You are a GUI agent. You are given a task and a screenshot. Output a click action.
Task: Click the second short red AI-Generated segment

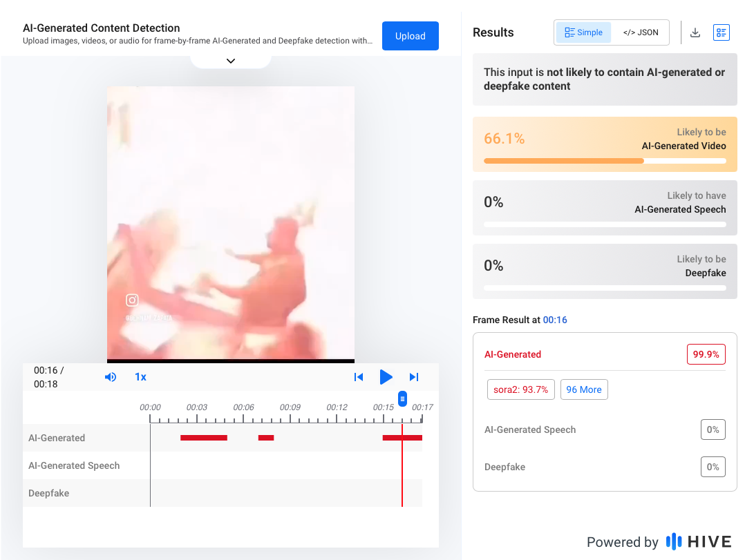pos(266,438)
